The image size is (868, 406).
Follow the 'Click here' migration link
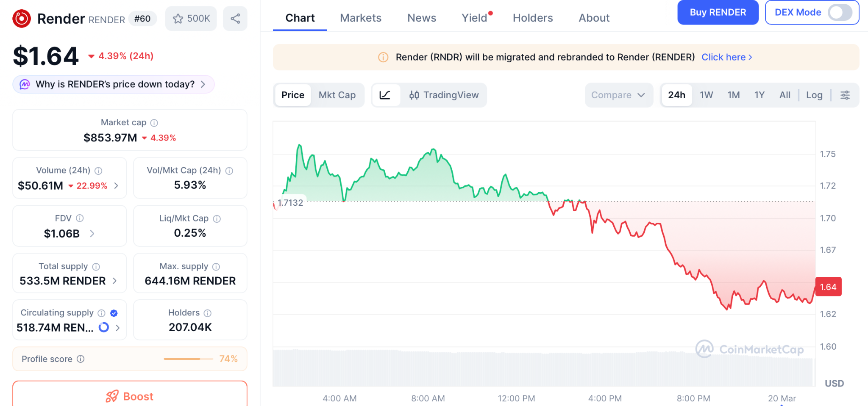click(x=726, y=57)
